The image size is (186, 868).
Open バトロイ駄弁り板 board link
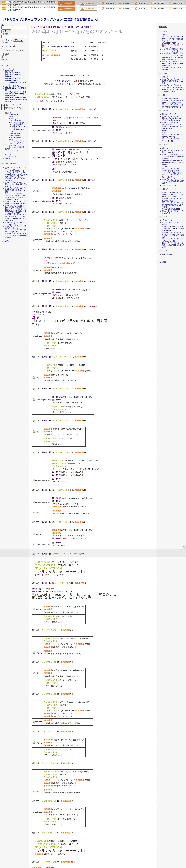click(15, 120)
